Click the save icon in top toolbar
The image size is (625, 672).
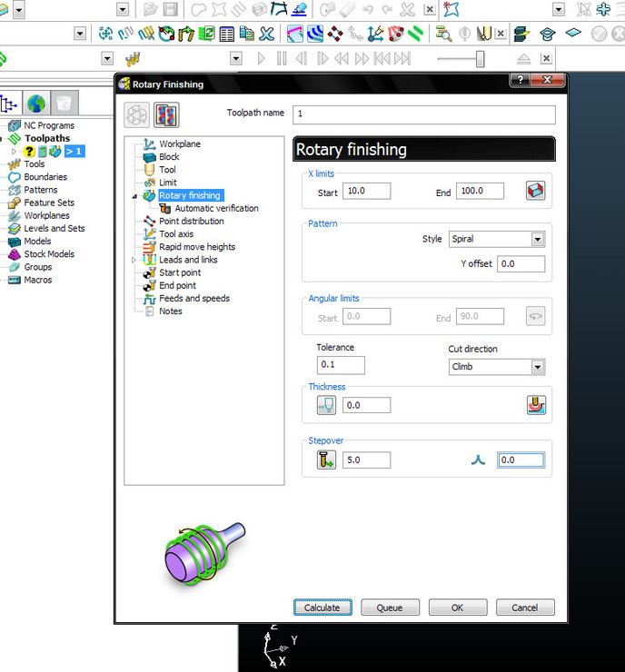[170, 9]
